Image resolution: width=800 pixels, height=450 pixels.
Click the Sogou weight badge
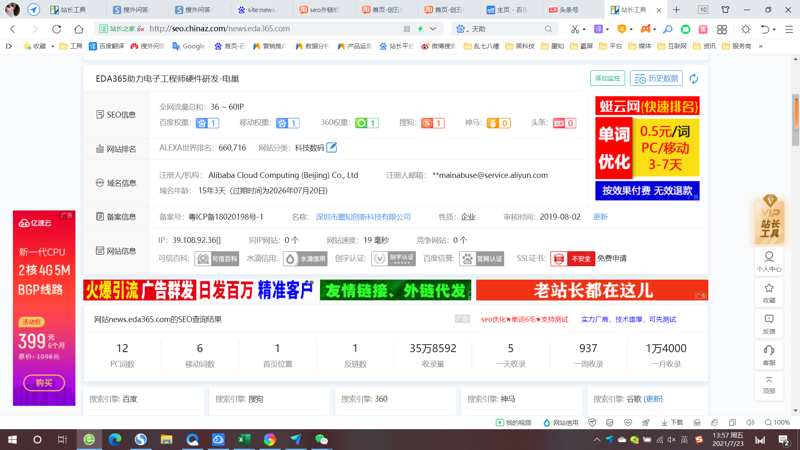click(x=433, y=123)
